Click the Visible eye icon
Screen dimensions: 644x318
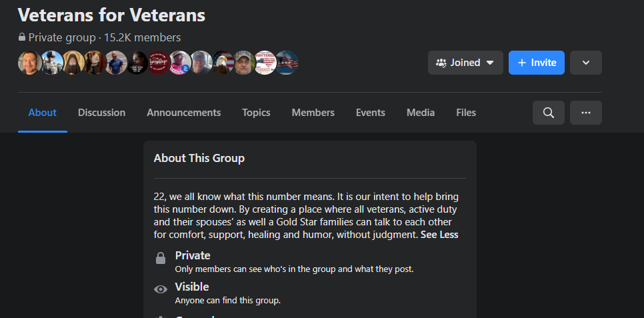tap(161, 289)
